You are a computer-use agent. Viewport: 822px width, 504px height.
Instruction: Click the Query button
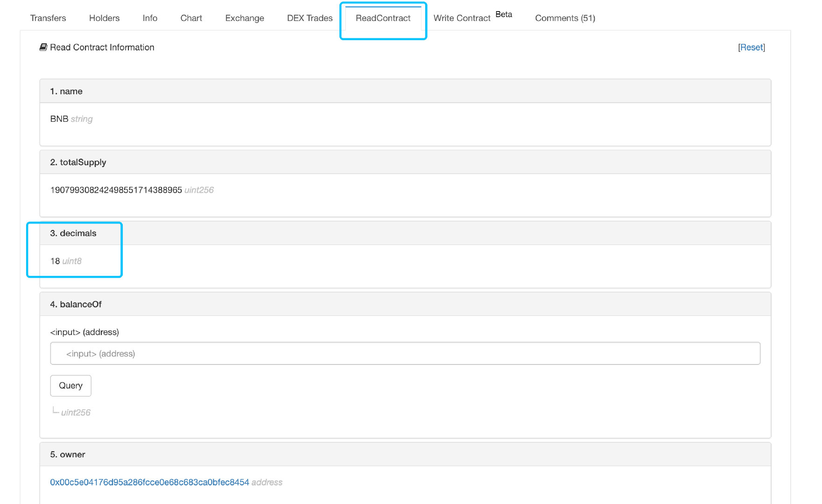[70, 385]
